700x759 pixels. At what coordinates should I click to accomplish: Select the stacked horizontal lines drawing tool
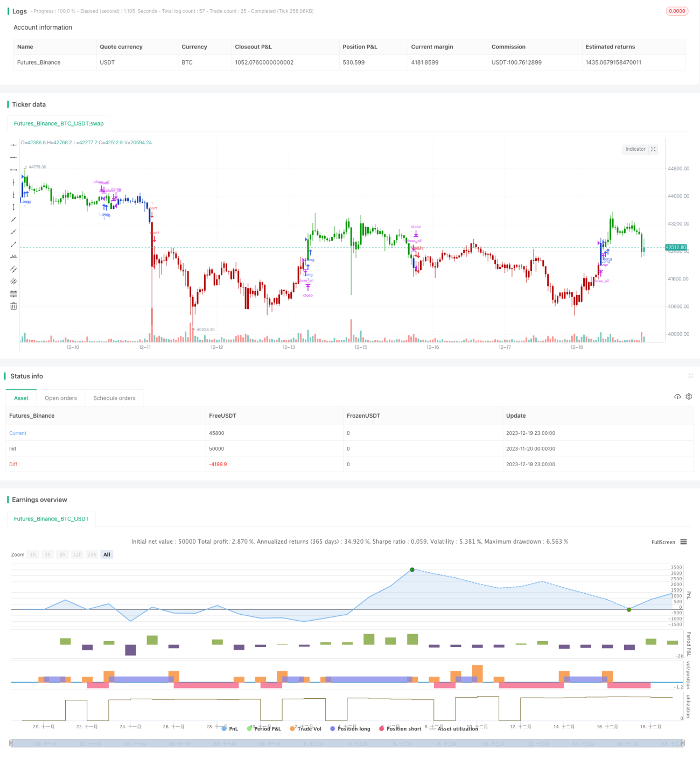click(13, 294)
